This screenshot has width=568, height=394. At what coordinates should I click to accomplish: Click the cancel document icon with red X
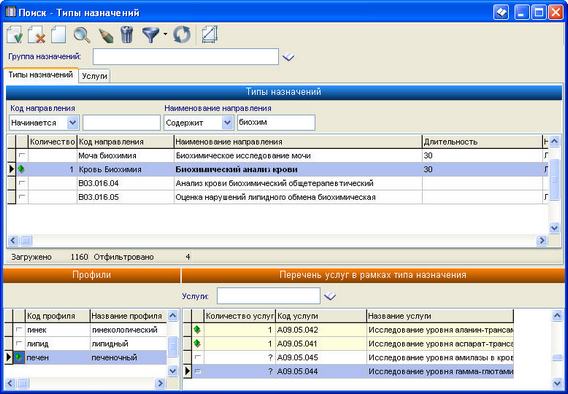[x=37, y=35]
